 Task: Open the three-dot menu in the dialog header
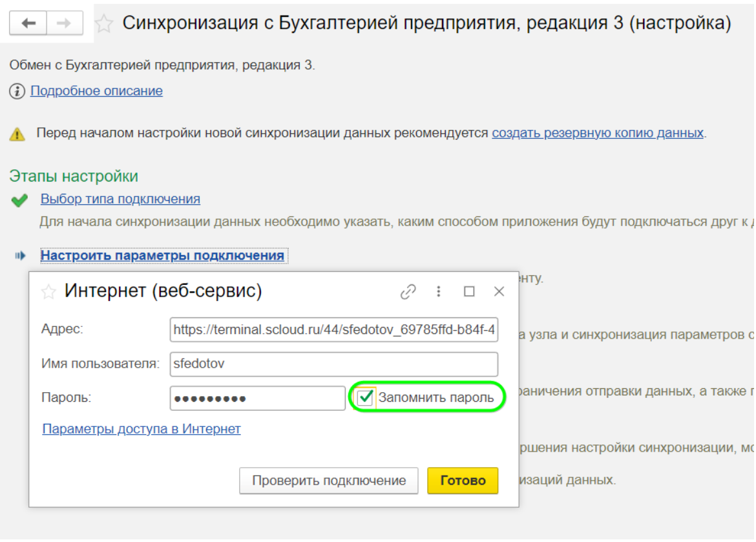coord(439,292)
